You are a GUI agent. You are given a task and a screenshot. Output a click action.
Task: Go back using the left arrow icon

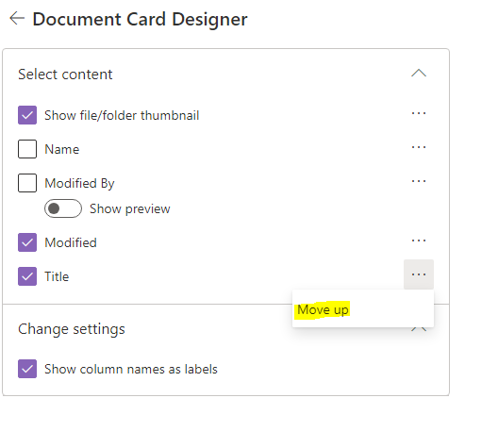[x=17, y=18]
